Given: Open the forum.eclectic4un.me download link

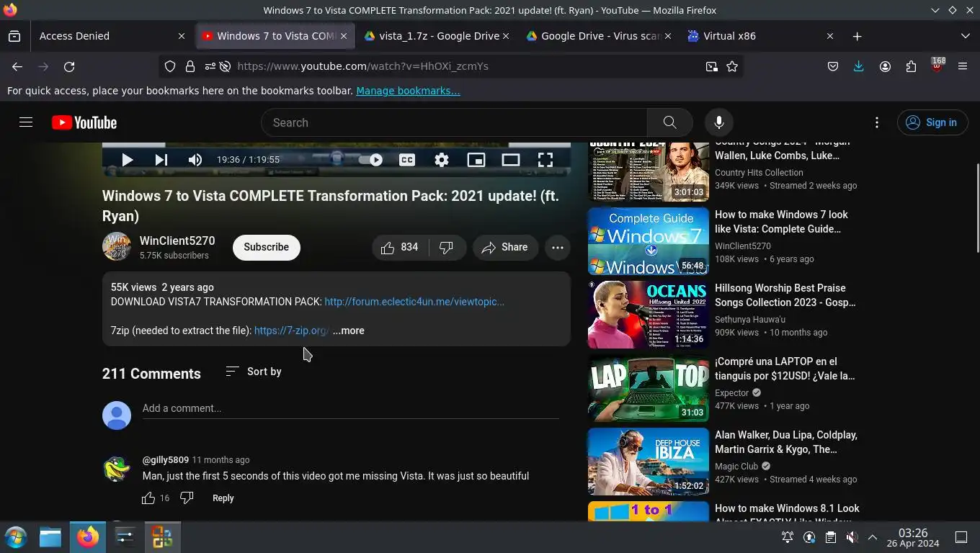Looking at the screenshot, I should pyautogui.click(x=414, y=302).
